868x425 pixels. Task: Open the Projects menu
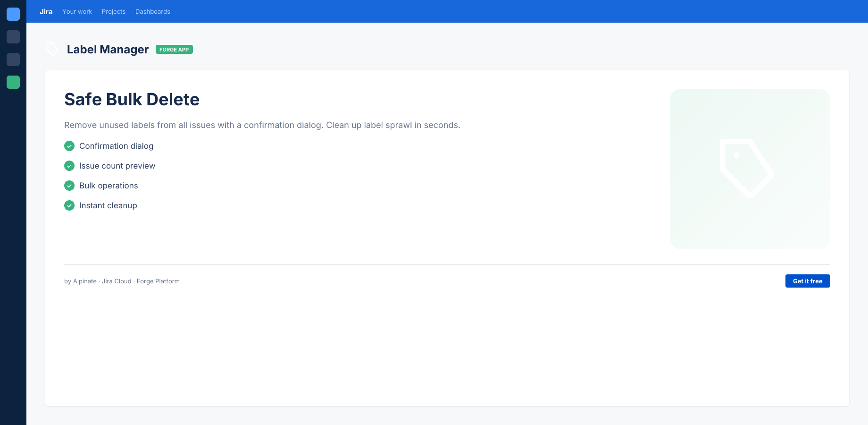114,11
